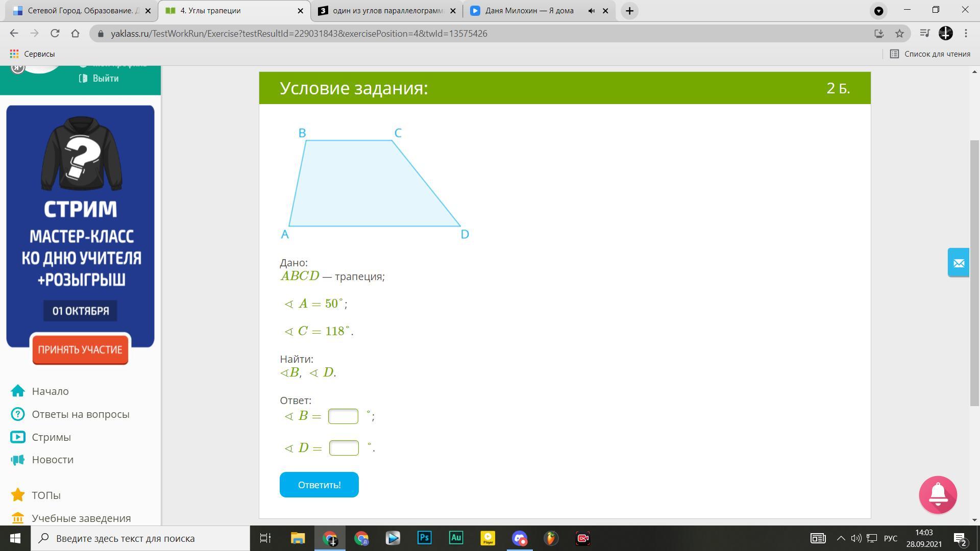Open the blue envelope message tab
980x551 pixels.
click(x=958, y=263)
